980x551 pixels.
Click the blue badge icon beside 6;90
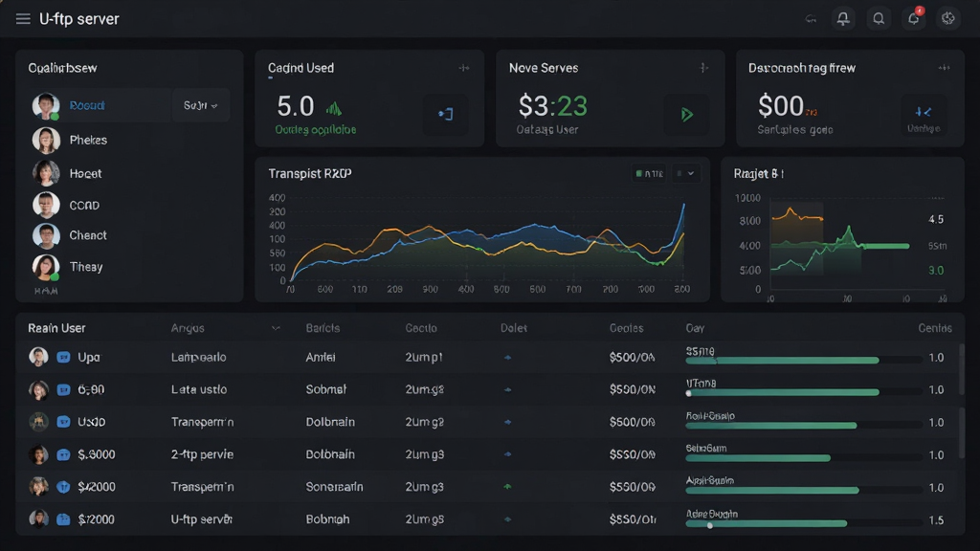pyautogui.click(x=63, y=390)
